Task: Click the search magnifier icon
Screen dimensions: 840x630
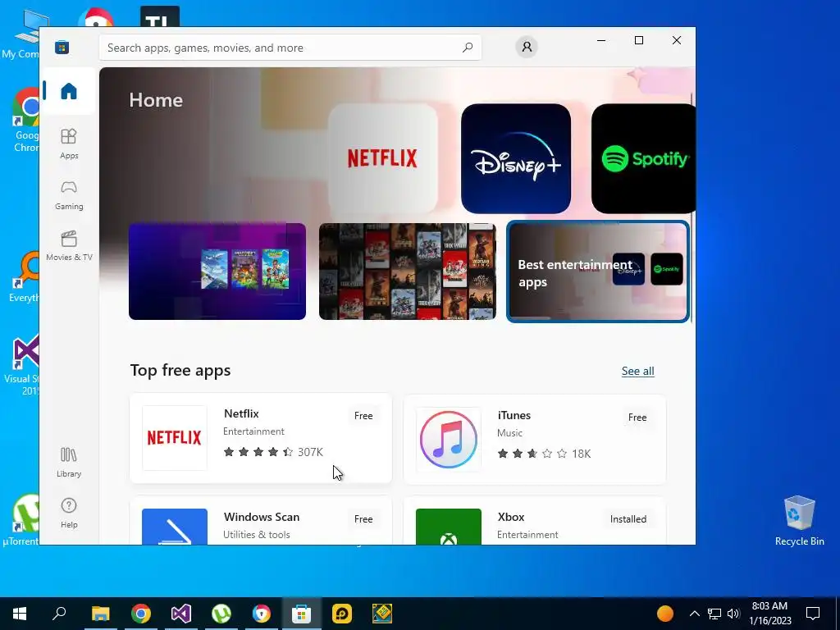Action: [467, 48]
